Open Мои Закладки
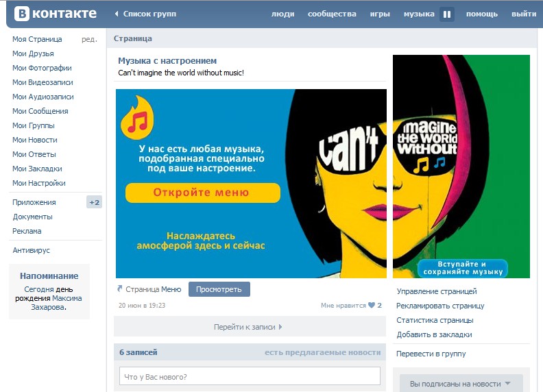The width and height of the screenshot is (543, 392). [37, 169]
